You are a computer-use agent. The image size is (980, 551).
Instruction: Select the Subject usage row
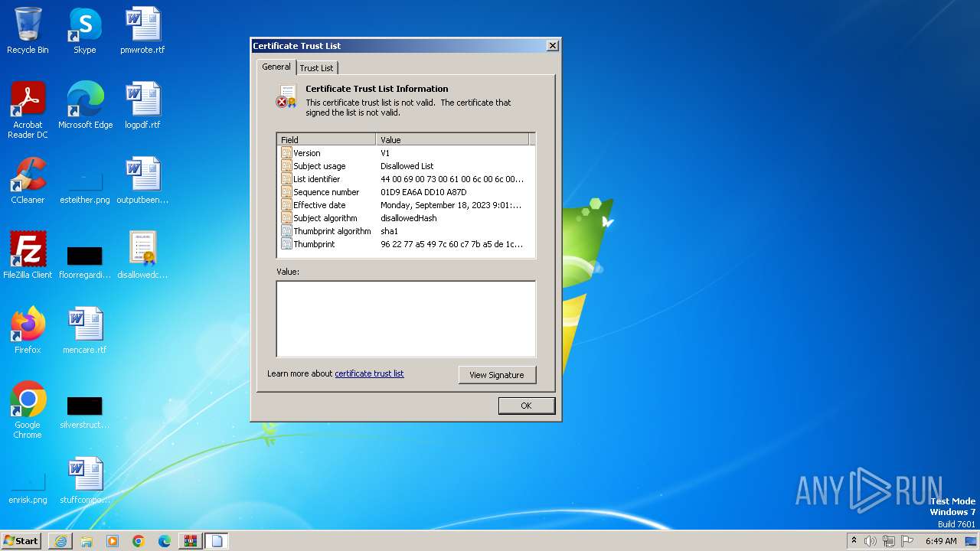point(405,166)
